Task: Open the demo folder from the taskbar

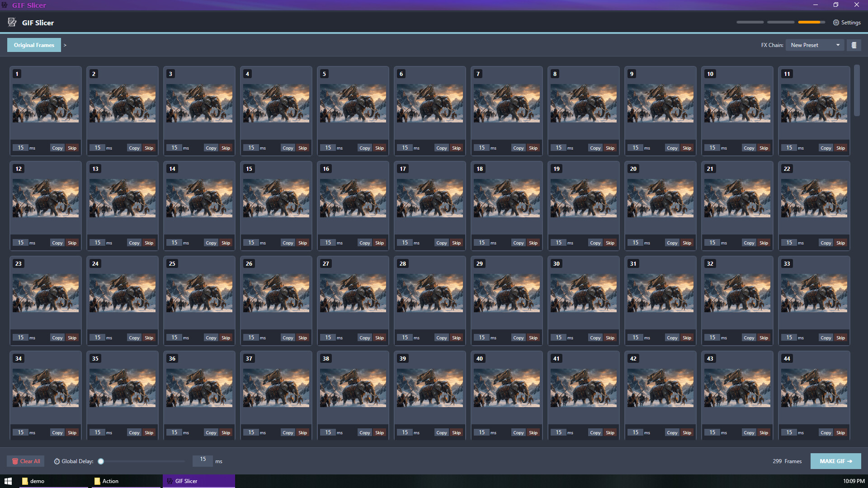Action: click(53, 481)
